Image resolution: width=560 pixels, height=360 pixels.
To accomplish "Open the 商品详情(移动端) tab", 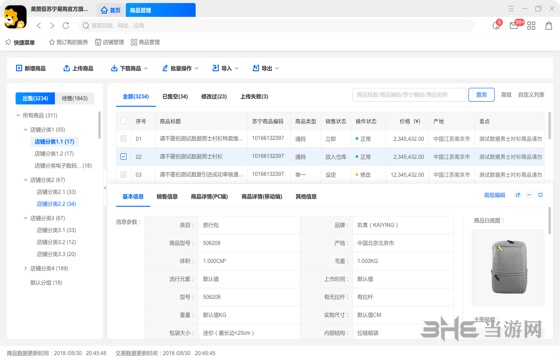I will 262,196.
